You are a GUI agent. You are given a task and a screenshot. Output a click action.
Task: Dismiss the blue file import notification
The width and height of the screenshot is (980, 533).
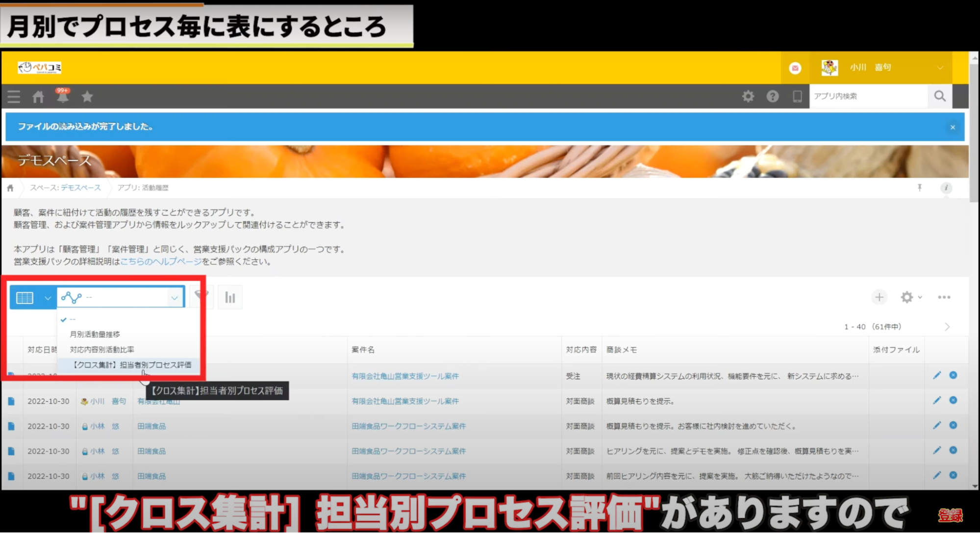953,127
